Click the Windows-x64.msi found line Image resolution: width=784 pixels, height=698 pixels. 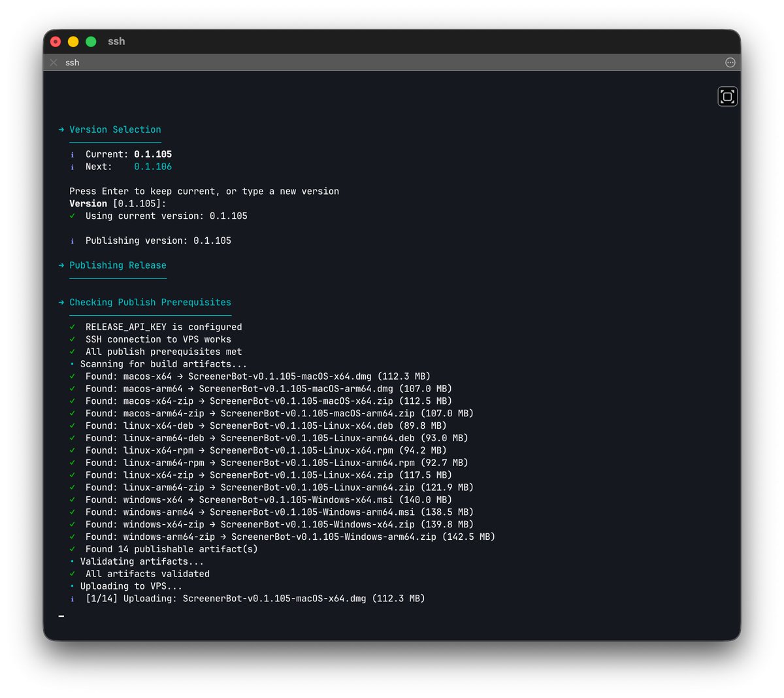coord(269,500)
